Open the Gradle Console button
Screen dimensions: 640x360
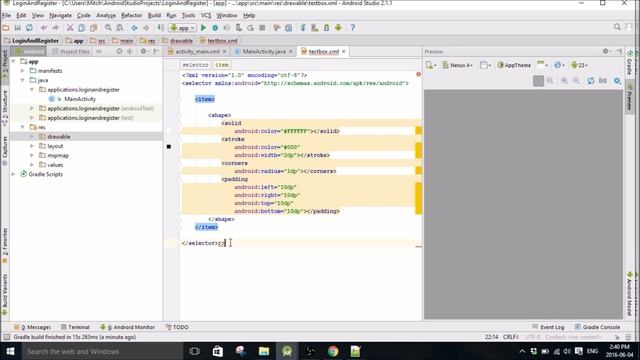tap(597, 327)
